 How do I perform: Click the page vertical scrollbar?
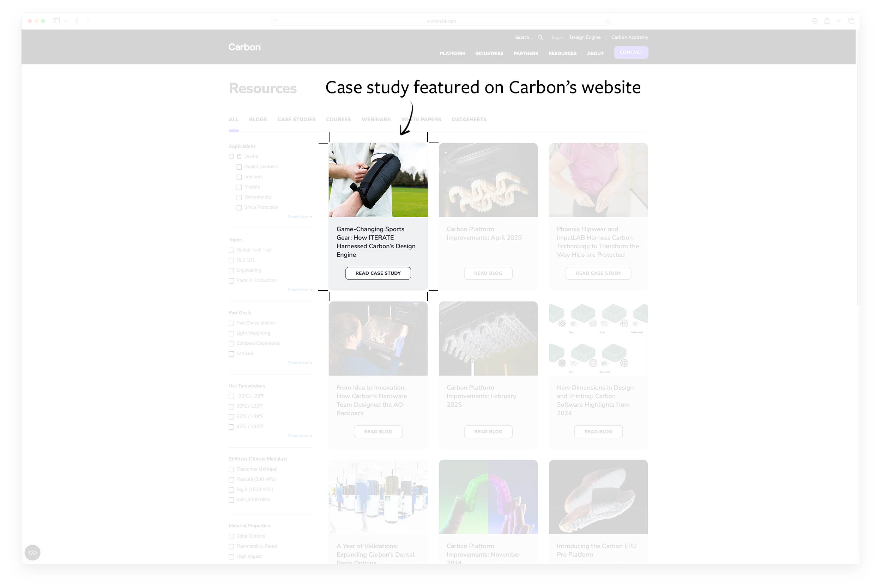858,169
